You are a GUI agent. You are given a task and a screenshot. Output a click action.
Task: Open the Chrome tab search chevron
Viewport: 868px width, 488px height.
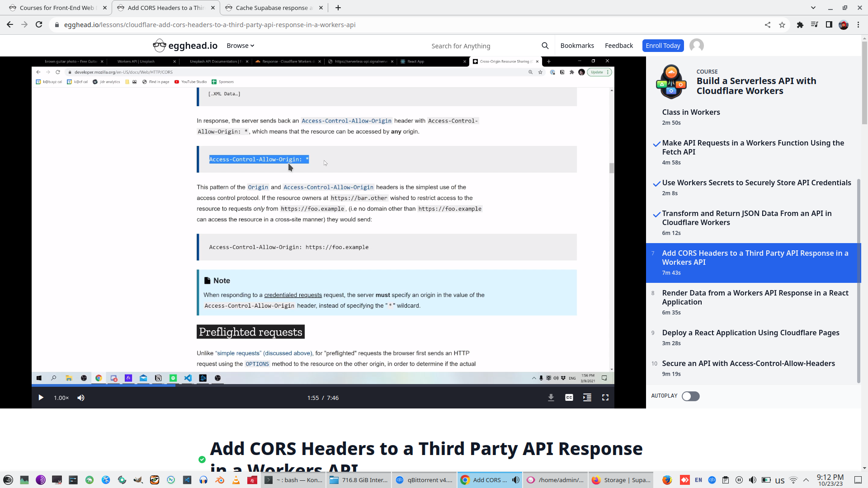[813, 8]
